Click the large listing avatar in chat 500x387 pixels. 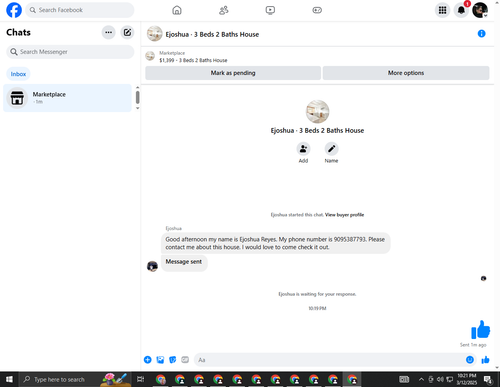pos(317,112)
